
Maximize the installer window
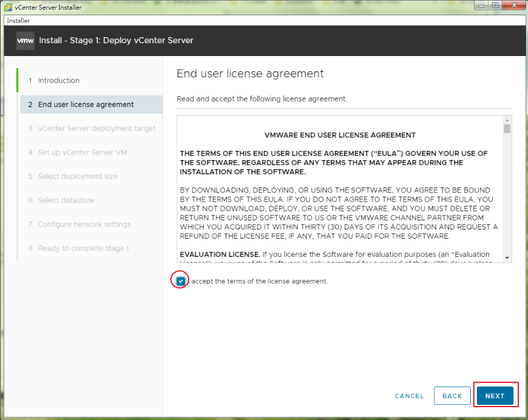495,5
